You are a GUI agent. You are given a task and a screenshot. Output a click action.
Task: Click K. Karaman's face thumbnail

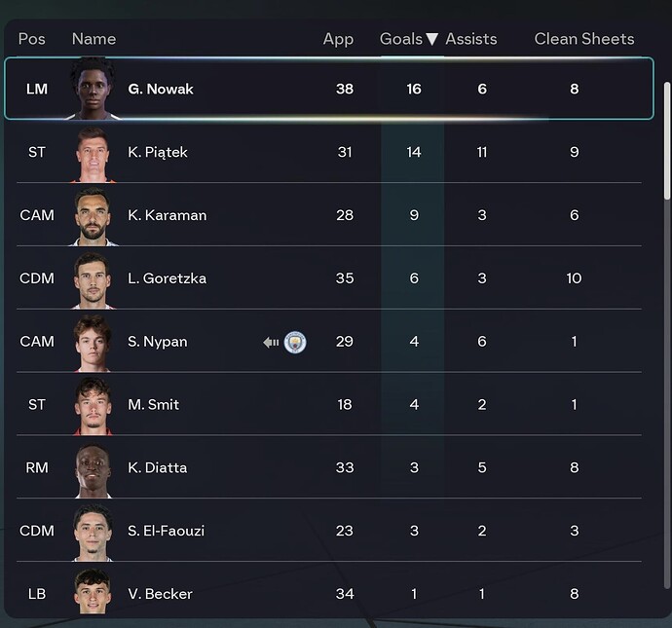(x=94, y=215)
